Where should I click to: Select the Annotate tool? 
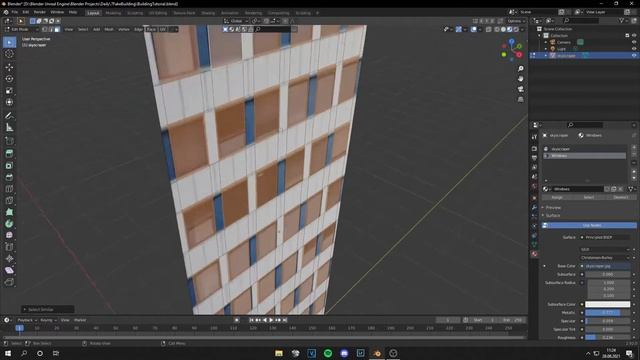[x=9, y=116]
